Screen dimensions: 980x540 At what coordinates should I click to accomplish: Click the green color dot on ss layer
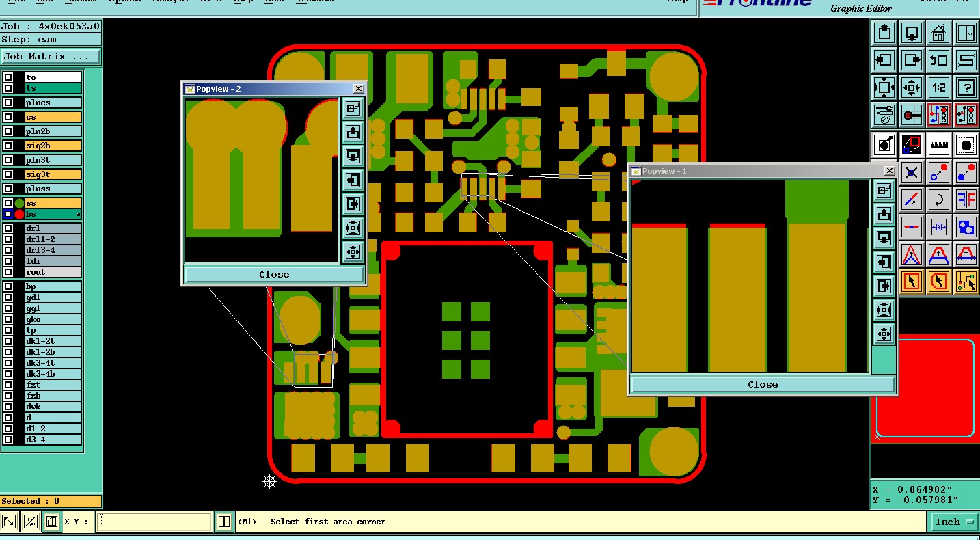pos(19,203)
